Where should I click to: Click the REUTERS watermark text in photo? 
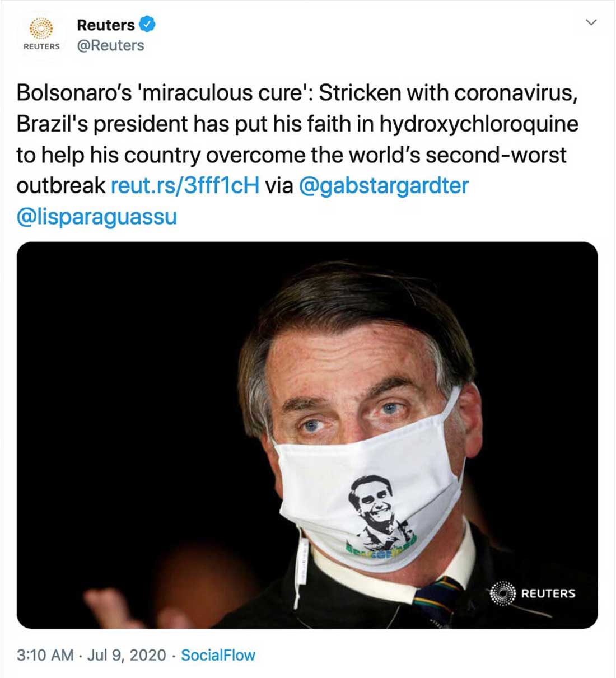[x=548, y=593]
